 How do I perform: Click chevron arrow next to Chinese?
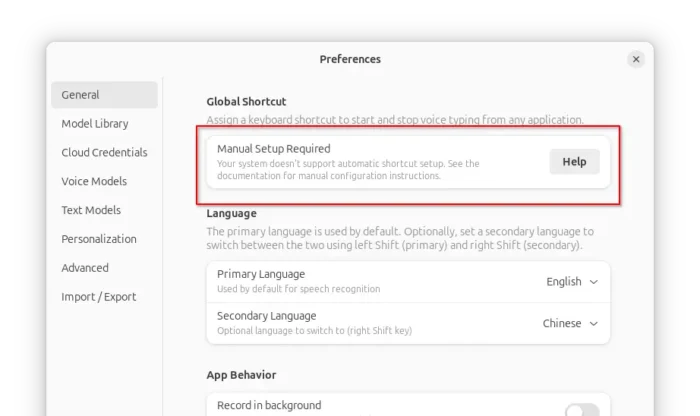tap(594, 324)
